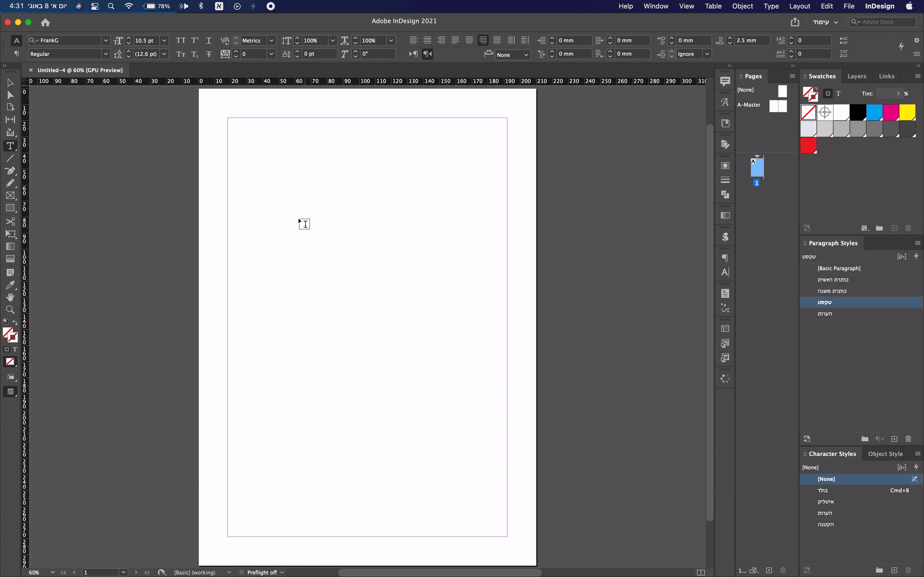Select the Rectangle tool
The width and height of the screenshot is (924, 577).
pyautogui.click(x=10, y=208)
